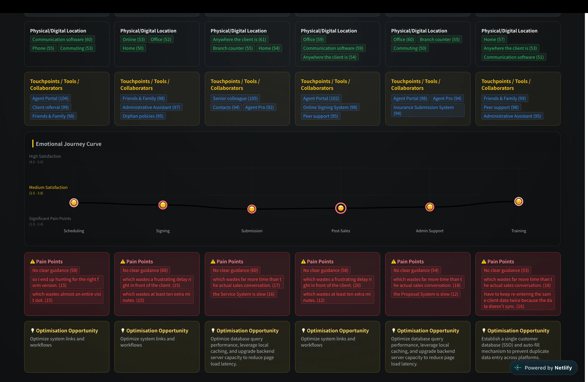Select the 'Client referral (99)' touchpoint

tap(50, 107)
